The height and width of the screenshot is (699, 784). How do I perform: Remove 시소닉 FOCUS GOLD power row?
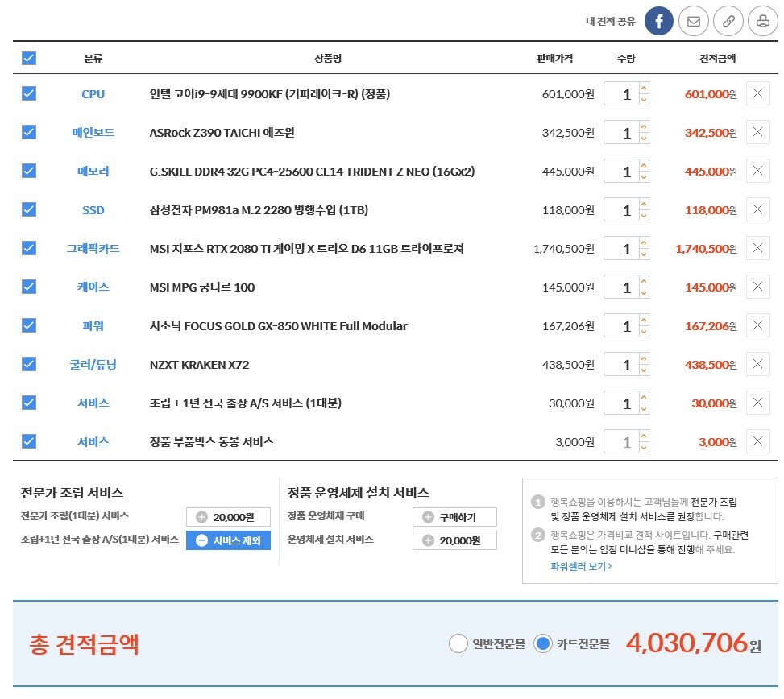pyautogui.click(x=757, y=325)
